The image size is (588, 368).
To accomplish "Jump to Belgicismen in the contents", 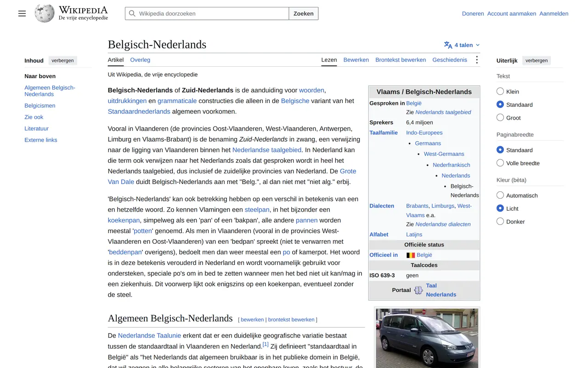I will click(x=40, y=105).
